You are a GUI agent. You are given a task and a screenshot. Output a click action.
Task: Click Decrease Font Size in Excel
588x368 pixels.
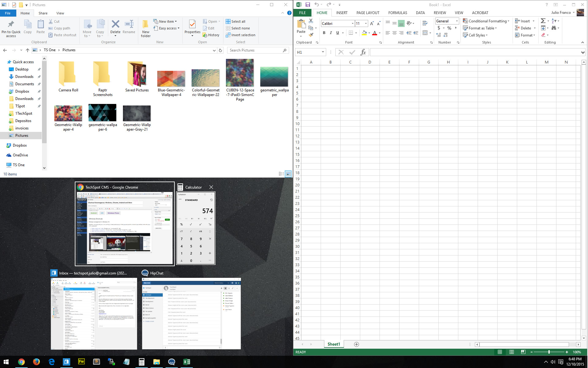click(x=379, y=23)
